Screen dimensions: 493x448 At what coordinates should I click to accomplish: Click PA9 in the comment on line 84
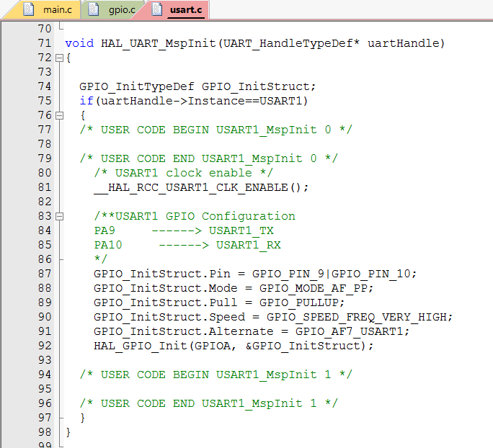pyautogui.click(x=105, y=231)
